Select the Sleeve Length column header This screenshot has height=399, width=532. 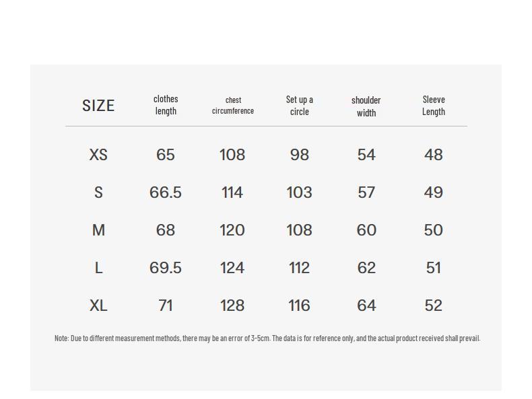click(434, 105)
